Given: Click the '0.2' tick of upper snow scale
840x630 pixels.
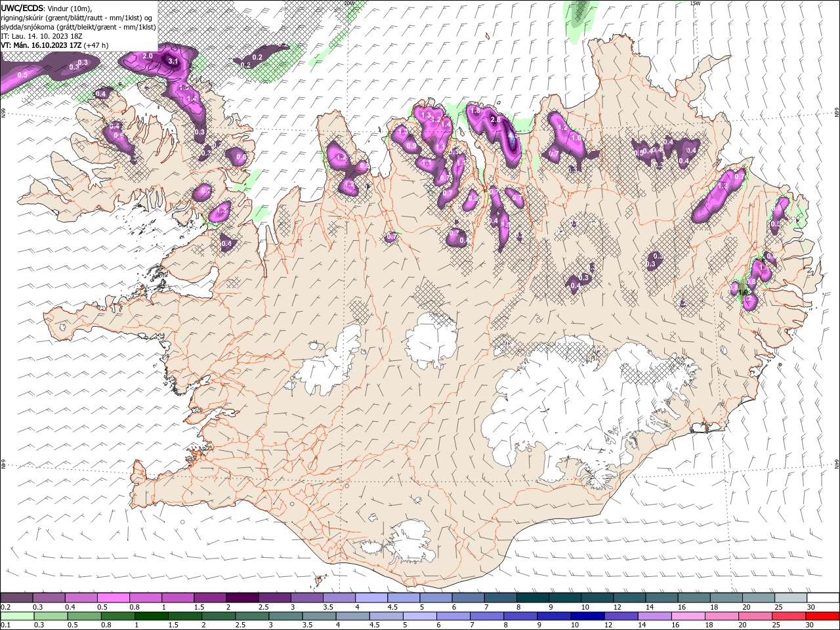Looking at the screenshot, I should coord(5,607).
